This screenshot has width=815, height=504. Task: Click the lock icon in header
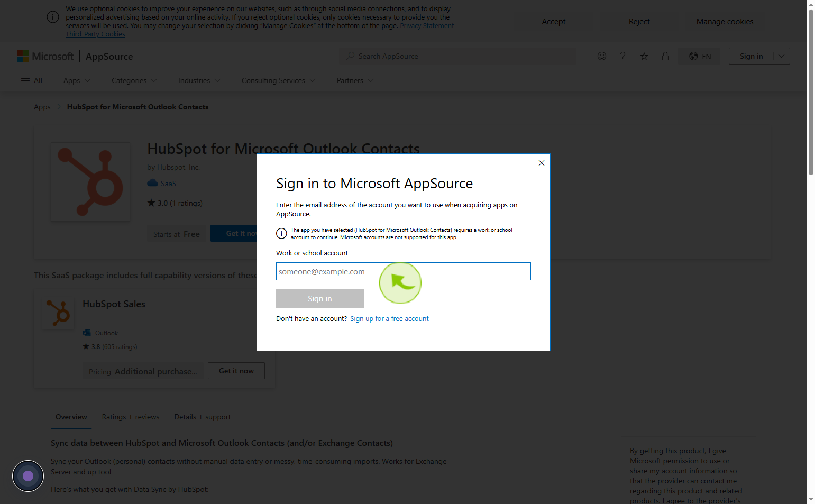click(665, 56)
